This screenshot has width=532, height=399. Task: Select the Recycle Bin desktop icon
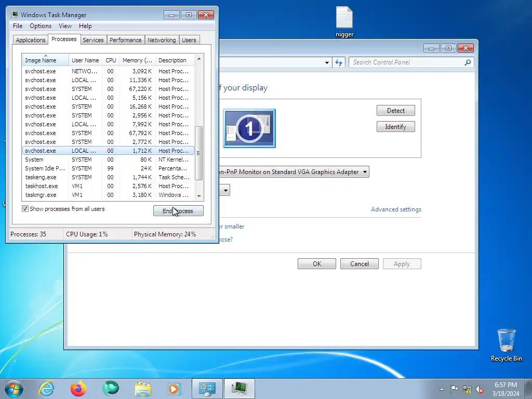506,345
